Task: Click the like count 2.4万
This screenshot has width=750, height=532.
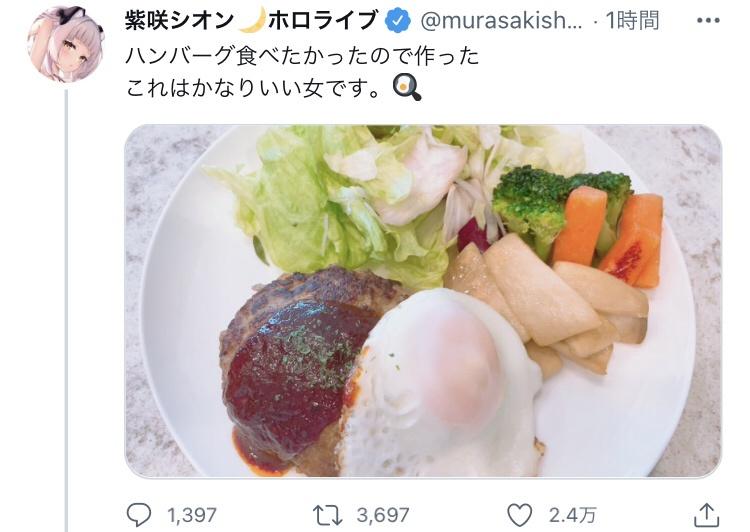Action: click(x=573, y=515)
